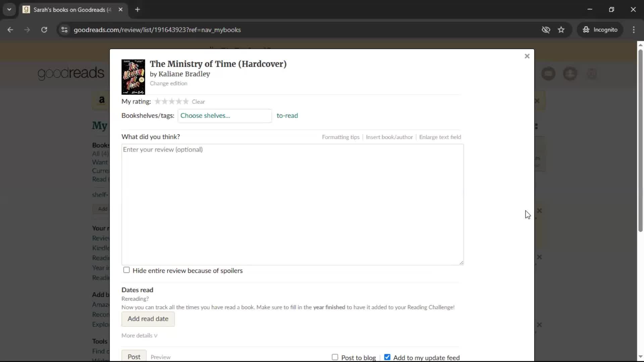Enable Post to blog checkbox
Screen dimensions: 644x362
[335, 357]
